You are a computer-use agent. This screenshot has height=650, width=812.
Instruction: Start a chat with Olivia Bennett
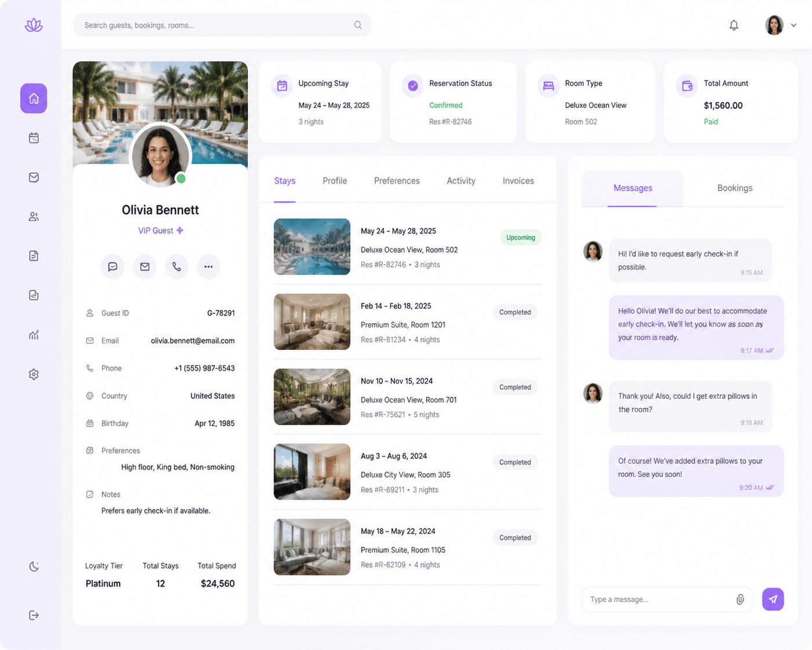point(112,266)
